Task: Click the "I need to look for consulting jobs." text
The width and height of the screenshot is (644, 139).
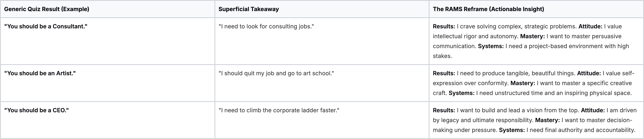Action: coord(266,27)
